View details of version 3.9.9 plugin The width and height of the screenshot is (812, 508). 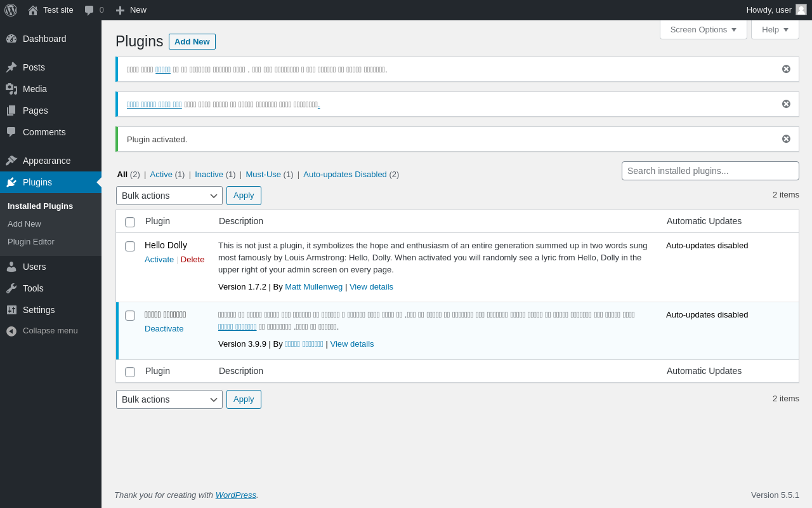click(352, 344)
